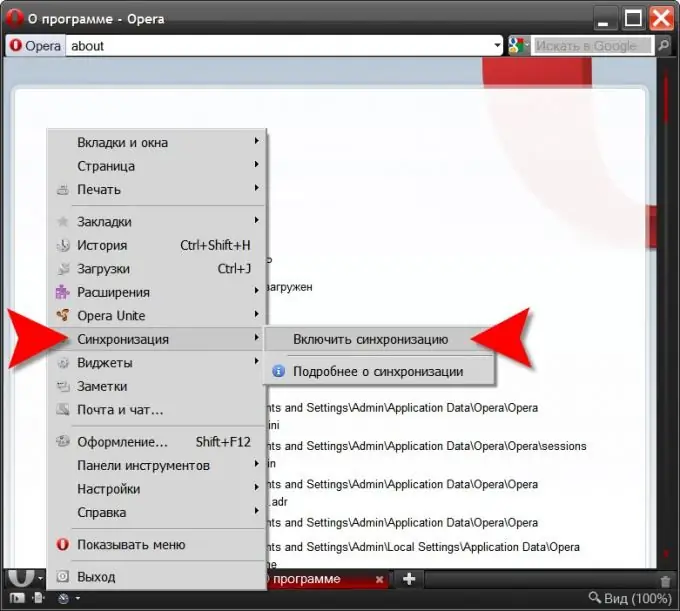Click the exit icon beside Выход
This screenshot has width=680, height=611.
click(x=63, y=576)
